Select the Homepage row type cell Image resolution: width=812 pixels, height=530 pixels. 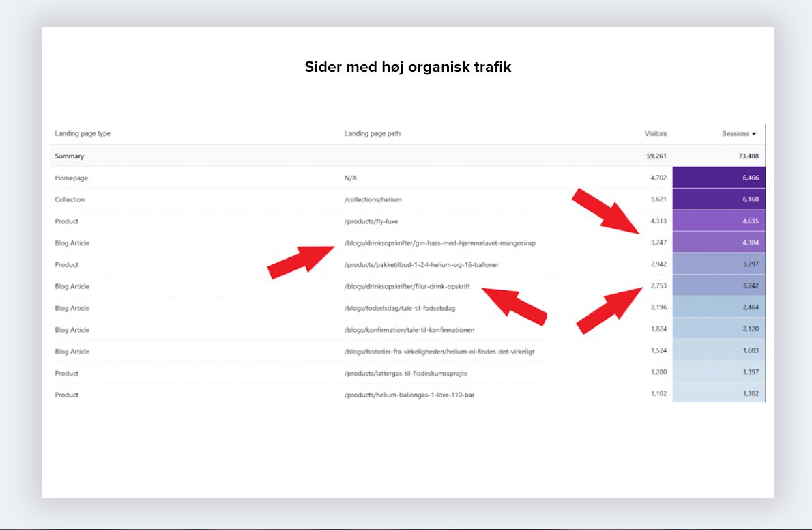click(x=72, y=178)
